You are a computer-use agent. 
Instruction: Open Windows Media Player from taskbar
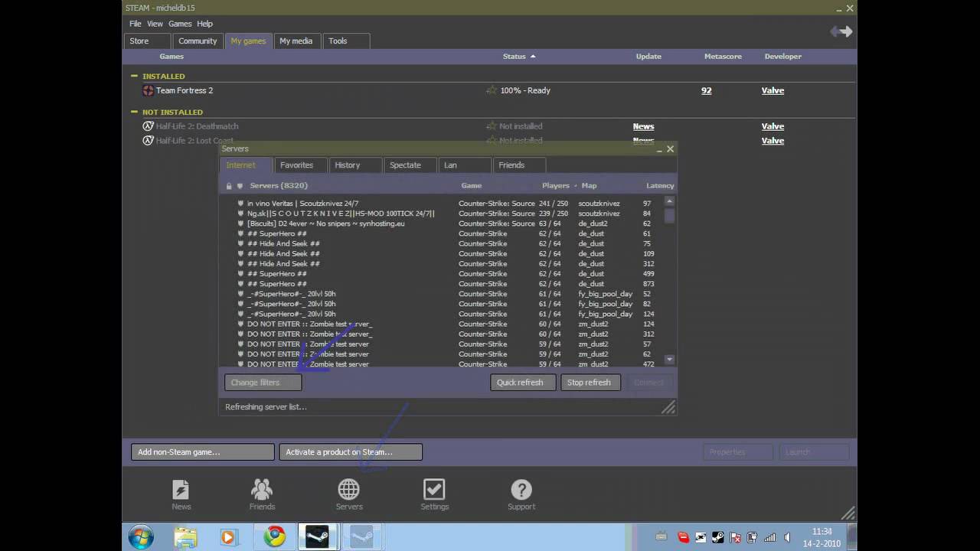[228, 537]
